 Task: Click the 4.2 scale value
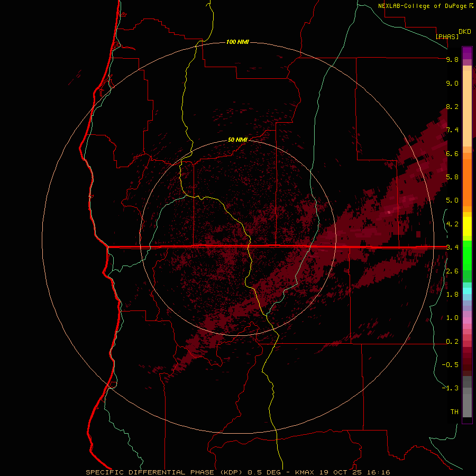coord(452,224)
